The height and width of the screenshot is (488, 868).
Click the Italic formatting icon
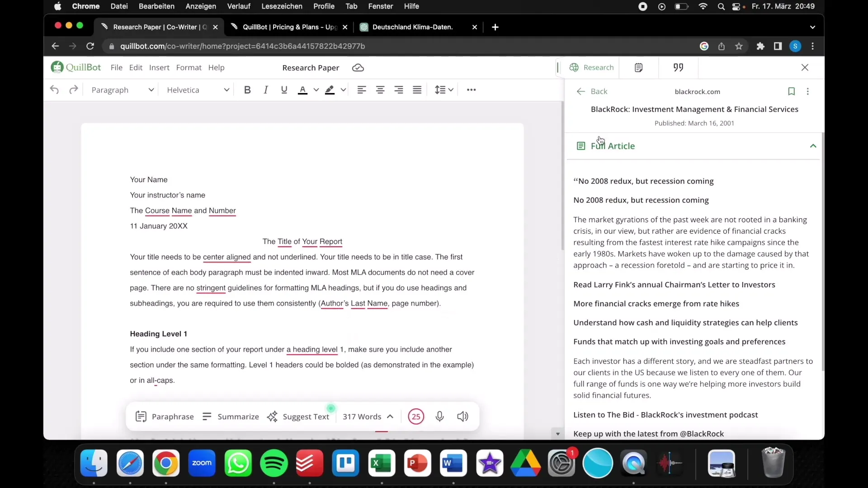(x=266, y=90)
